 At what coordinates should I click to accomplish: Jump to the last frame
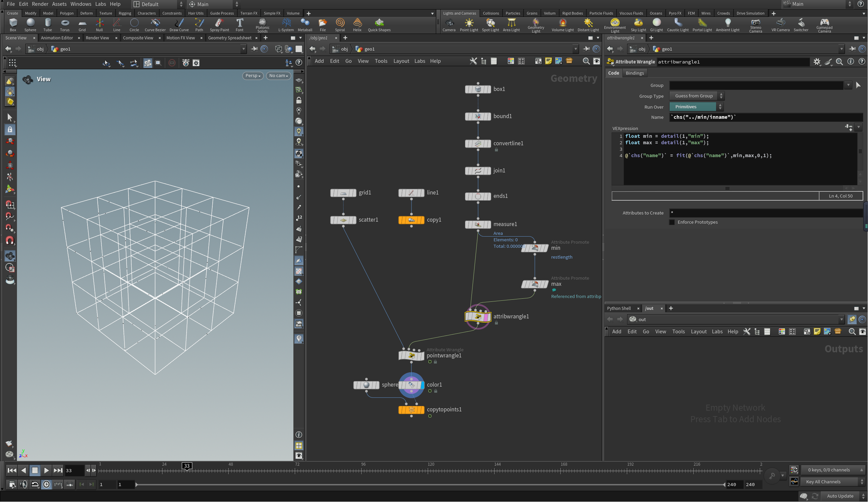click(x=58, y=471)
